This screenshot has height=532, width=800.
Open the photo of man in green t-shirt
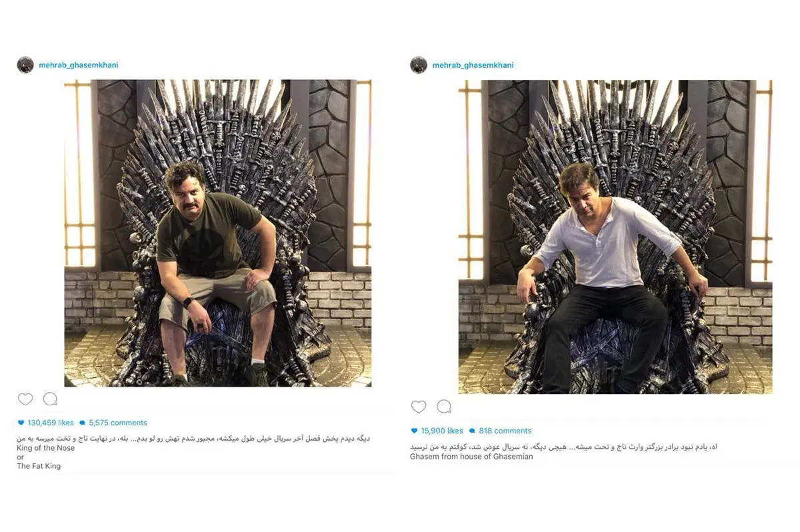[217, 233]
